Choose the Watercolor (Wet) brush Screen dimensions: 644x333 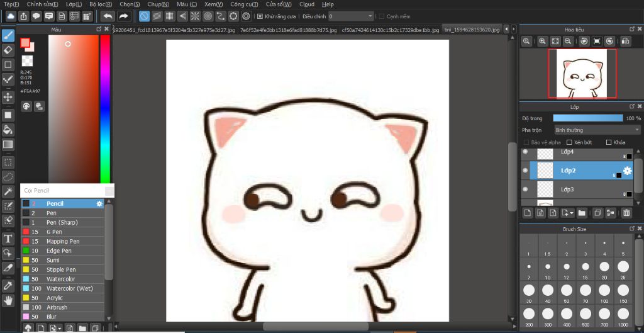62,288
